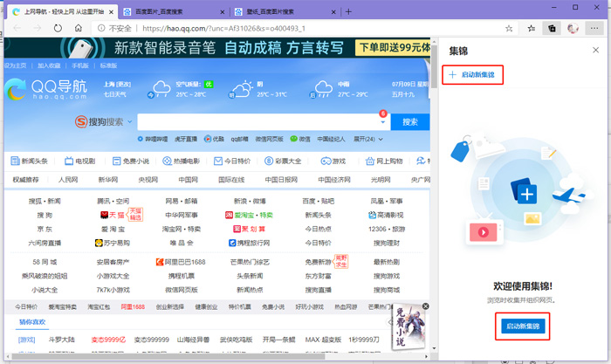Image resolution: width=611 pixels, height=364 pixels.
Task: Close the 百度图片_百度搜索 tab
Action: [x=222, y=12]
